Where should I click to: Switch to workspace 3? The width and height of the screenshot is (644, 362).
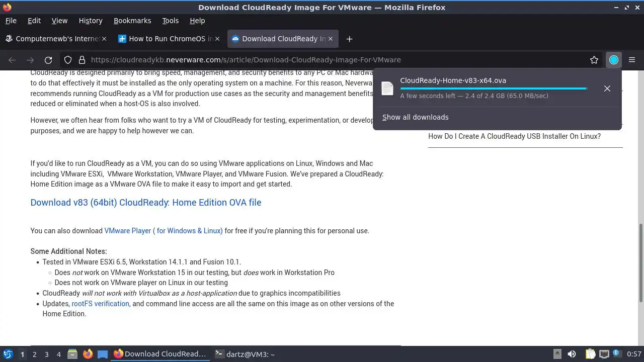[x=46, y=354]
